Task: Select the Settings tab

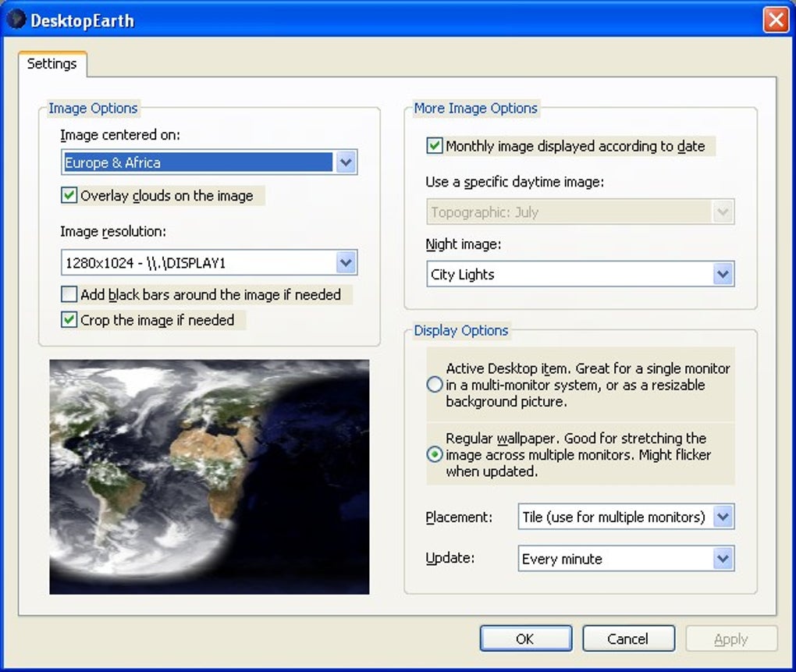Action: (52, 64)
